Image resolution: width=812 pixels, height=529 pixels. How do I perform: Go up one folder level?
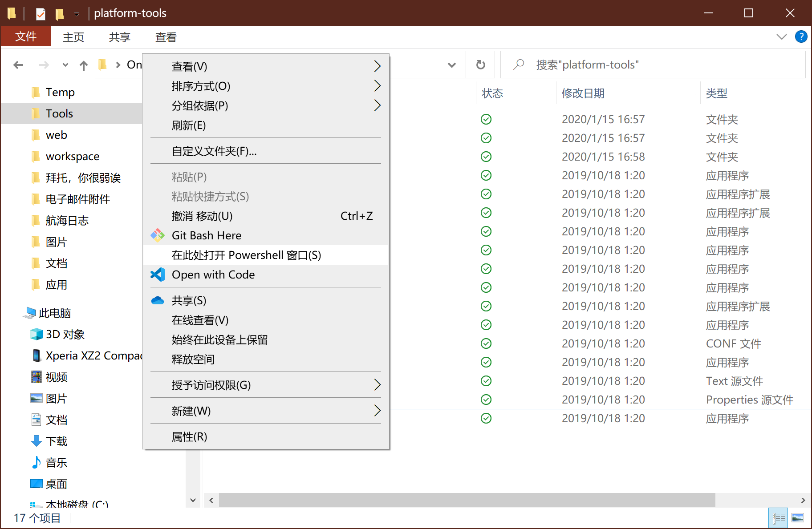coord(84,65)
